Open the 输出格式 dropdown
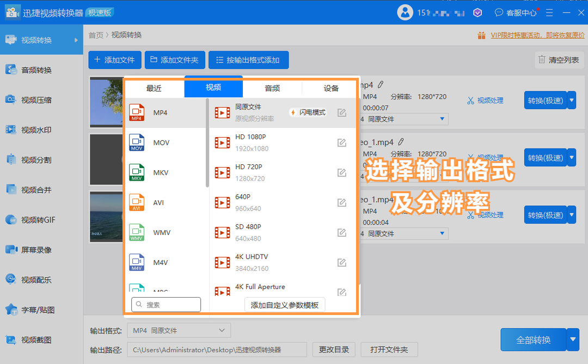The image size is (588, 364). point(179,330)
